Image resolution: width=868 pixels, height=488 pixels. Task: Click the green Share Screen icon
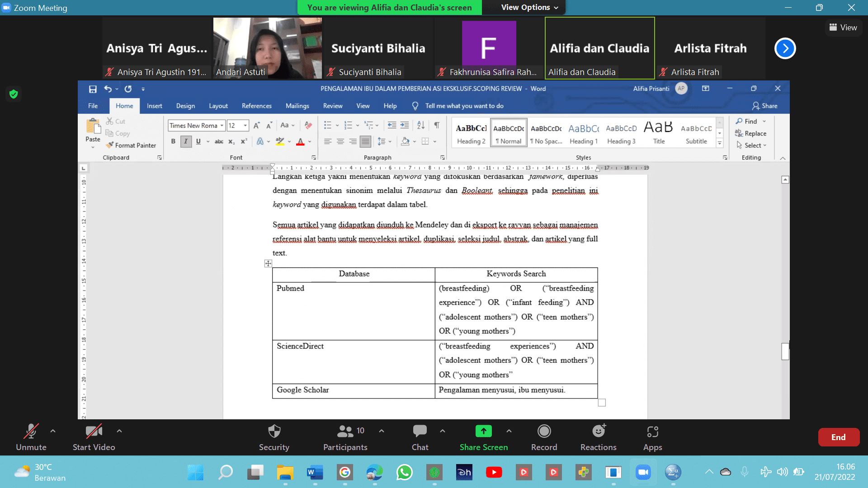(484, 432)
